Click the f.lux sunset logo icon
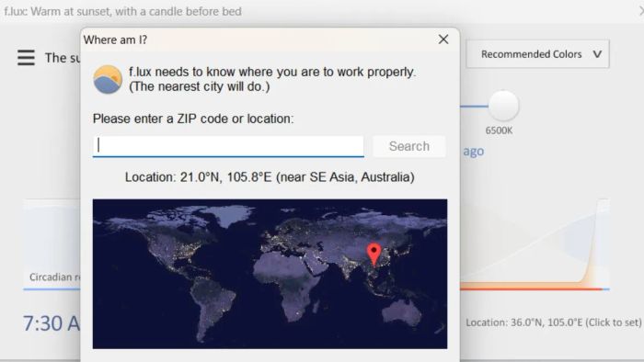This screenshot has height=362, width=644. [x=108, y=80]
